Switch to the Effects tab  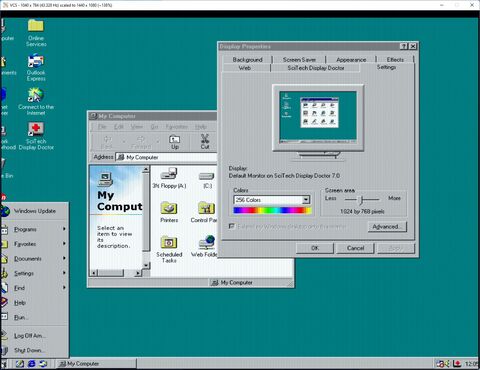click(x=395, y=60)
